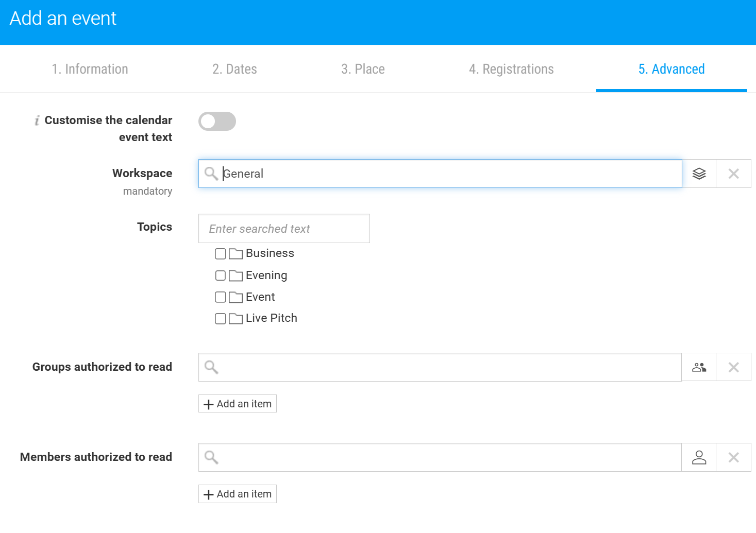Select the Business topic label

pyautogui.click(x=270, y=253)
